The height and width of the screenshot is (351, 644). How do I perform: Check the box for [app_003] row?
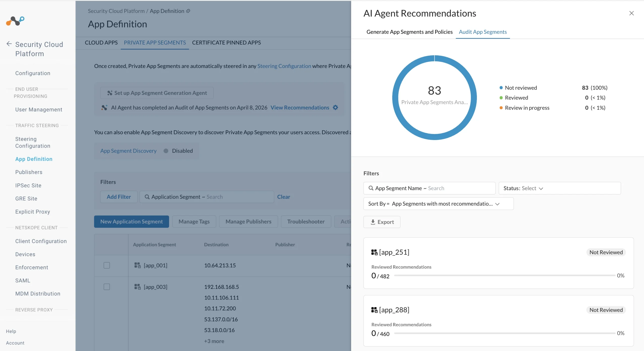click(x=107, y=287)
